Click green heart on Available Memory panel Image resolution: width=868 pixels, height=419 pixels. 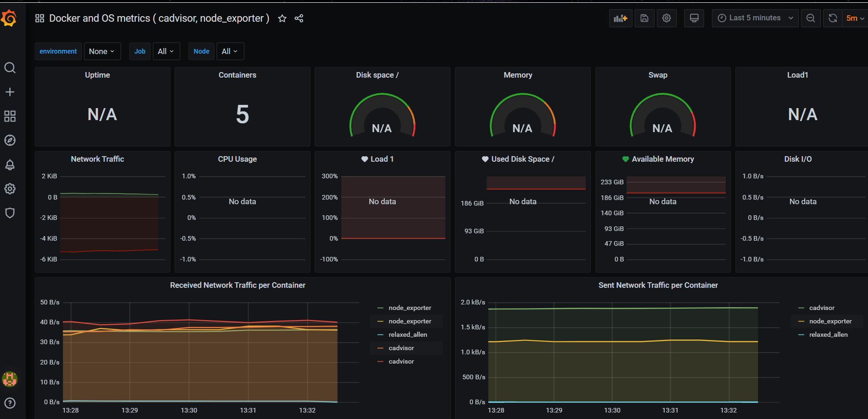[625, 159]
